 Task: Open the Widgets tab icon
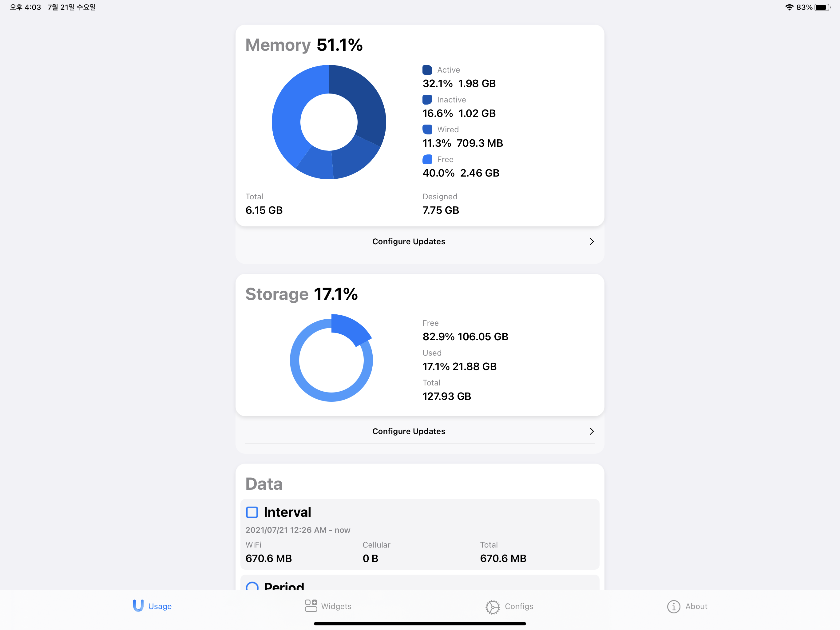coord(311,606)
